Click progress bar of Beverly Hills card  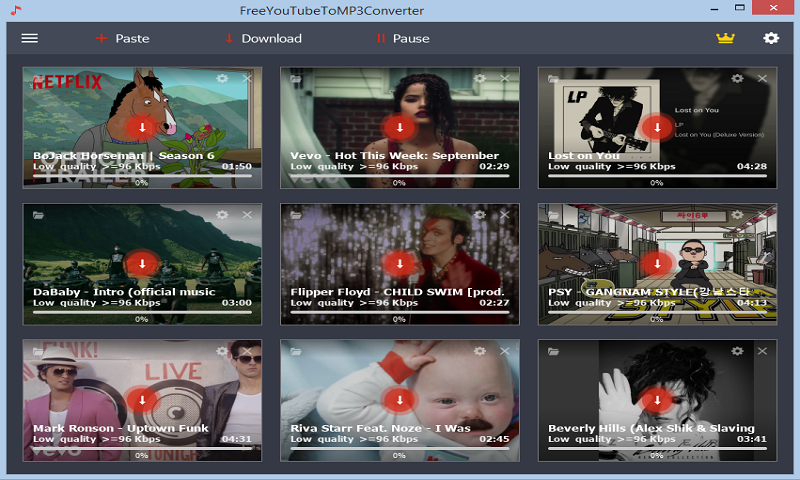coord(657,448)
